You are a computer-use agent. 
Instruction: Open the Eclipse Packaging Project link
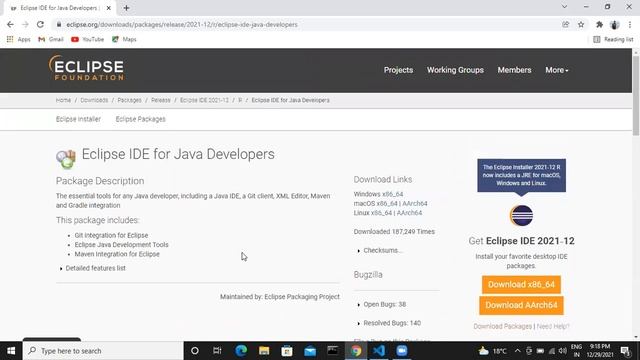coord(302,297)
